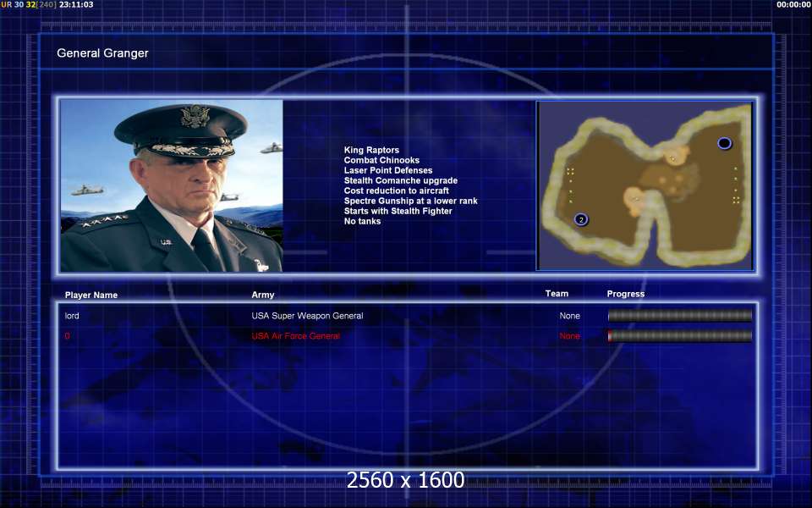Click the 23:11:03 clock readout
This screenshot has height=508, width=812.
76,5
